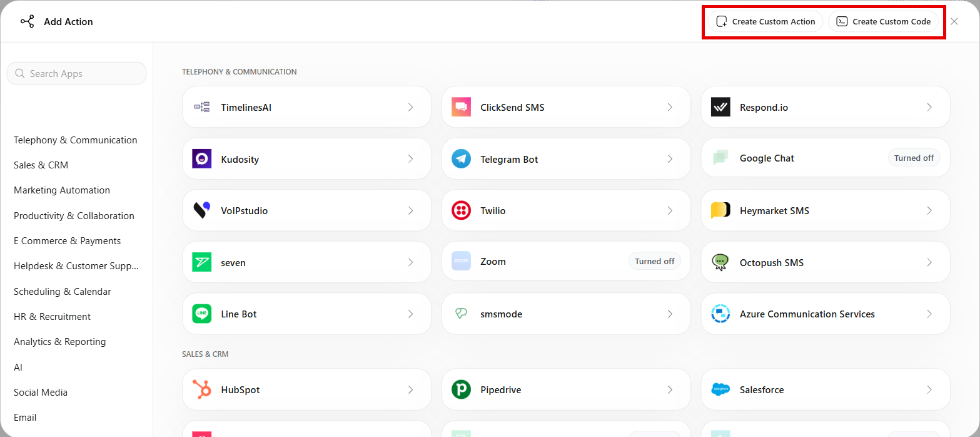
Task: Click the red Twilio logo
Action: pyautogui.click(x=461, y=210)
